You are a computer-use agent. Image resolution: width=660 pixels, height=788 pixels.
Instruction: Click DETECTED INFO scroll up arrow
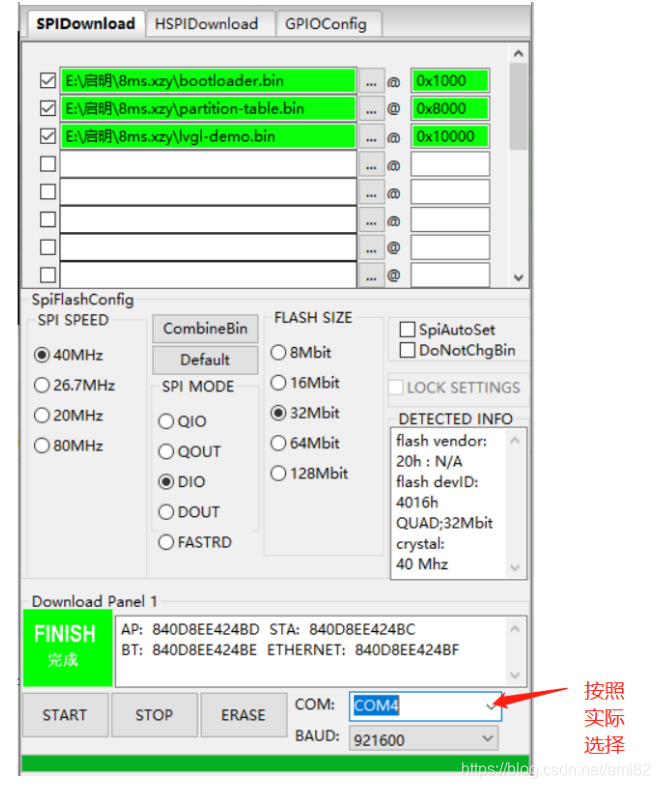(515, 441)
